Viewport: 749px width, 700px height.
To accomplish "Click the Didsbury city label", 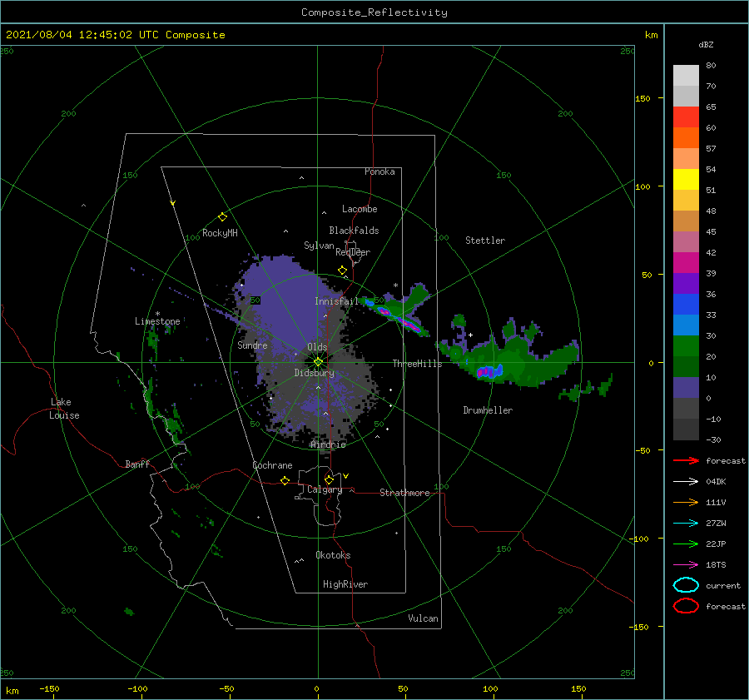I will [x=315, y=373].
